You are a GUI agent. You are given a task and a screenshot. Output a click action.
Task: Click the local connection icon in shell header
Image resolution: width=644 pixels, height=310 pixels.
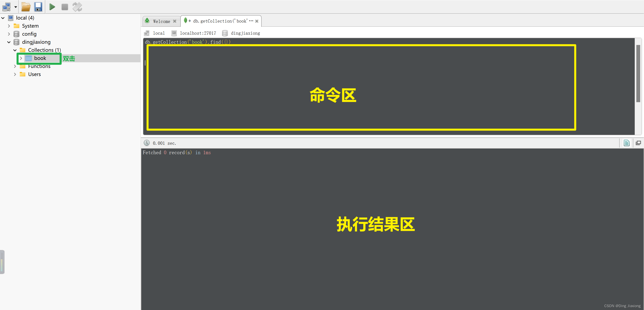coord(147,33)
